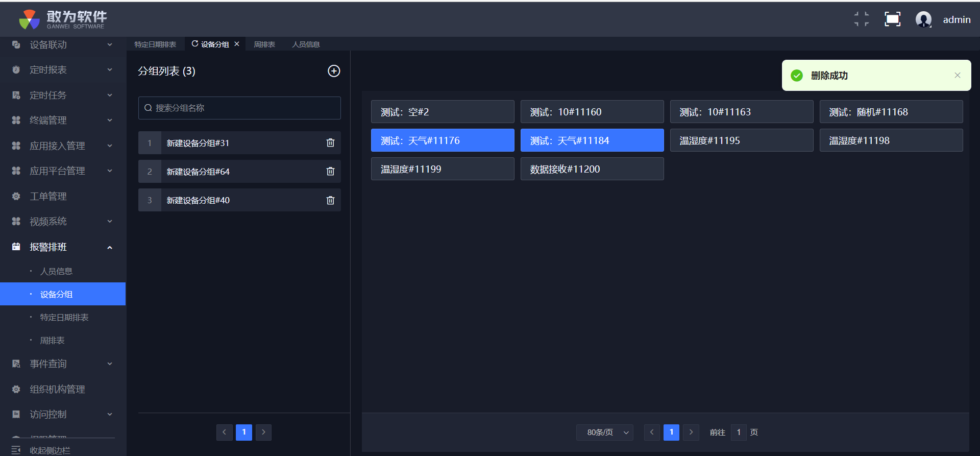Open 人员信息 in the sidebar submenu
The image size is (980, 456).
point(56,271)
